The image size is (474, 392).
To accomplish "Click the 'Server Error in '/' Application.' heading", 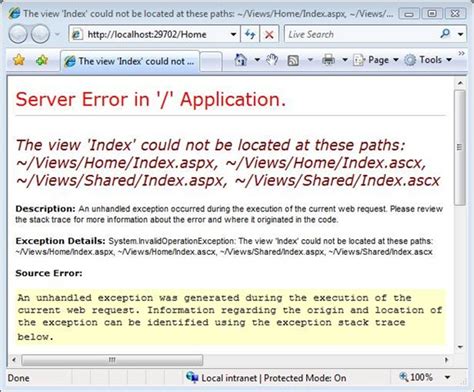I will (151, 99).
